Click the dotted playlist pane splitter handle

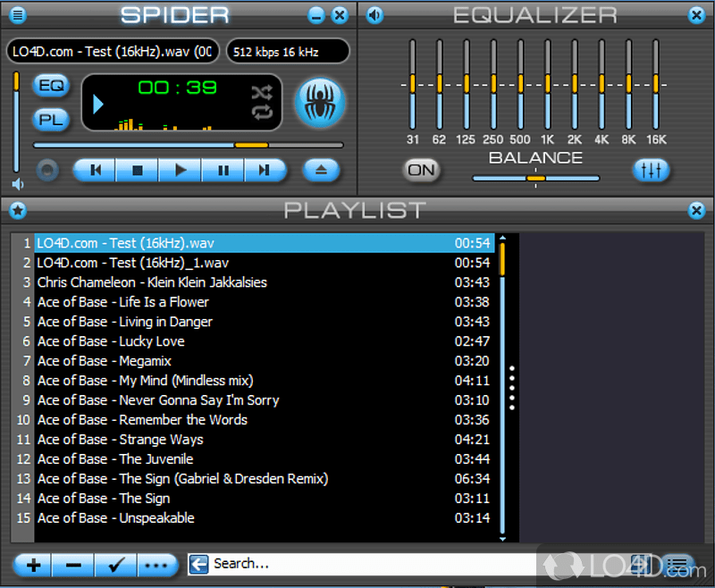point(511,388)
